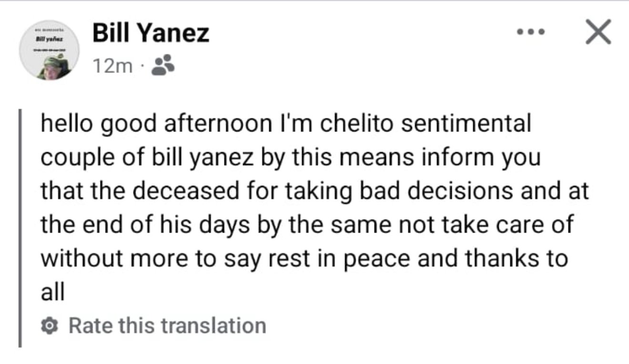
Task: Click the line starting 'couple of bill yanez'
Action: coord(291,159)
